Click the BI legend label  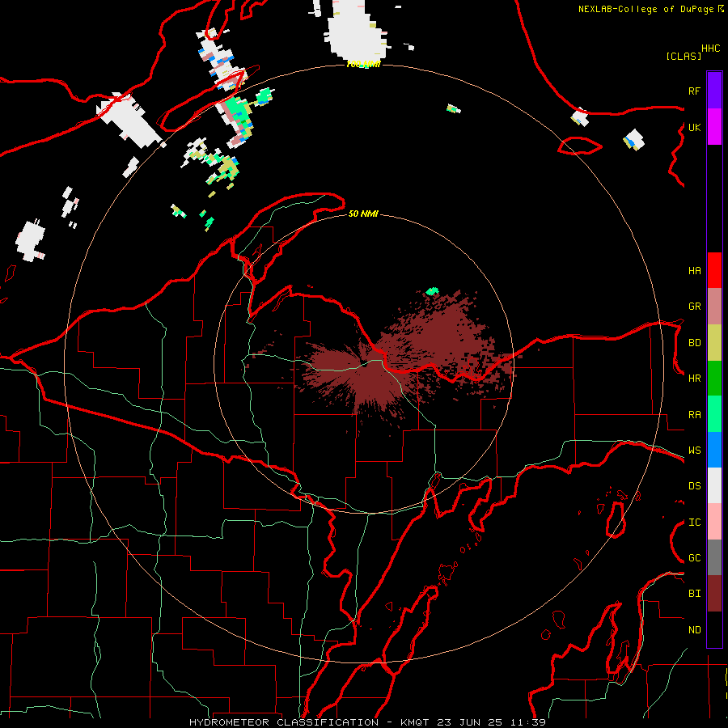pyautogui.click(x=694, y=594)
